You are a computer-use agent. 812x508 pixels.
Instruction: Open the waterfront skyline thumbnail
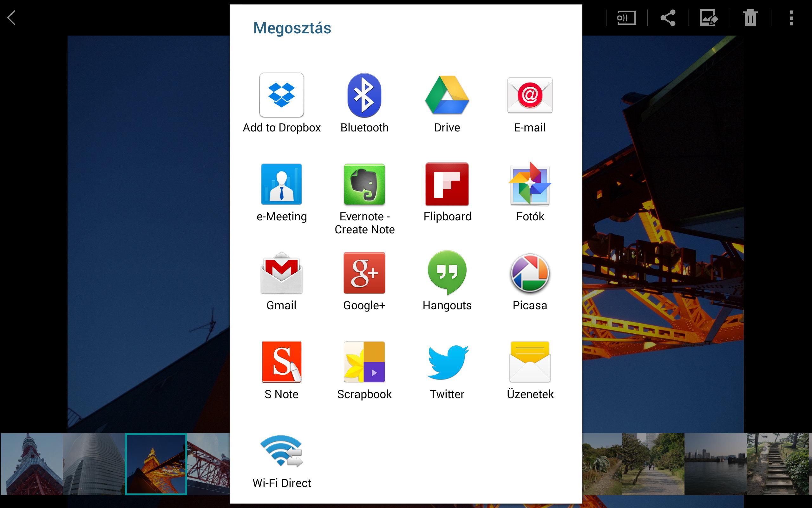715,464
